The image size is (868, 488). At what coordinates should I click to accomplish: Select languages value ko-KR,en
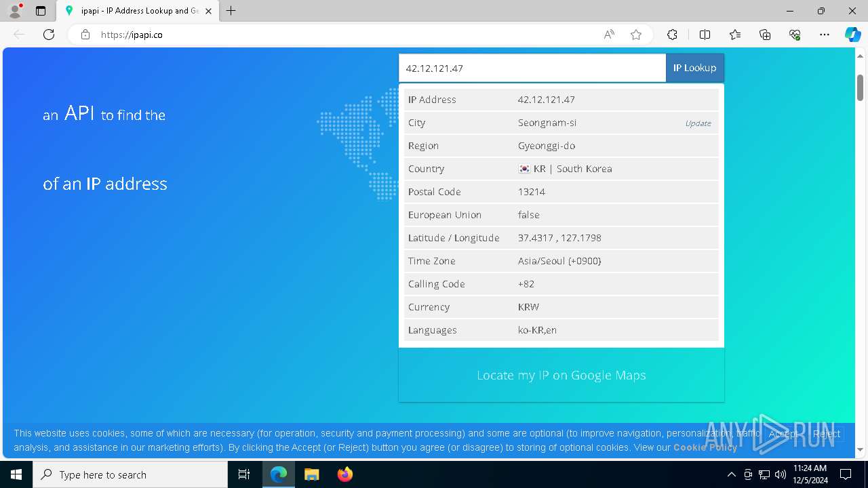(x=537, y=330)
